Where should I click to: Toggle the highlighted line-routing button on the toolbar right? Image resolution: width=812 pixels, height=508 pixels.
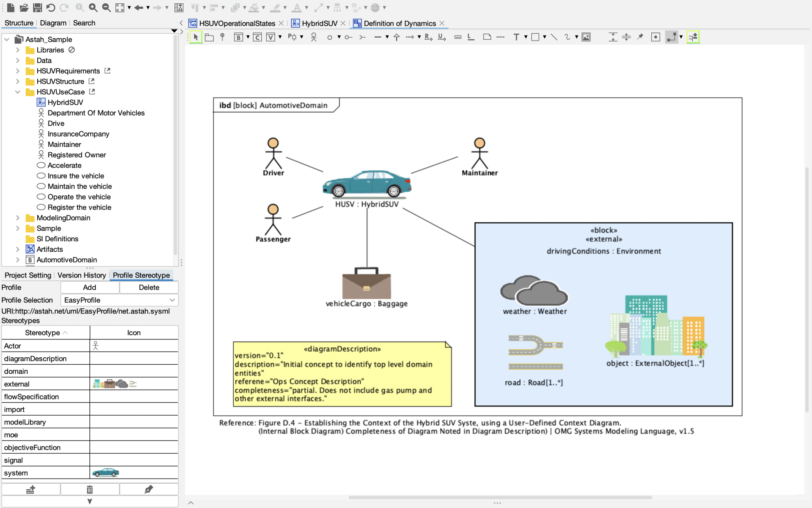693,37
